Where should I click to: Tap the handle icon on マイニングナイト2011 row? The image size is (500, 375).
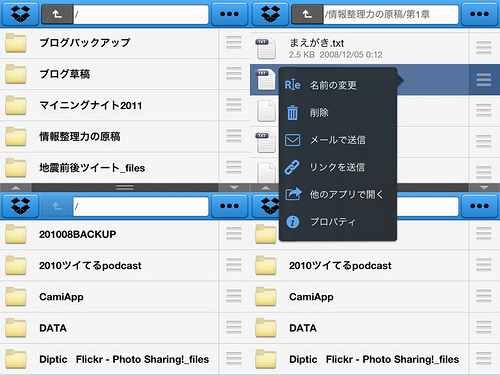point(234,105)
